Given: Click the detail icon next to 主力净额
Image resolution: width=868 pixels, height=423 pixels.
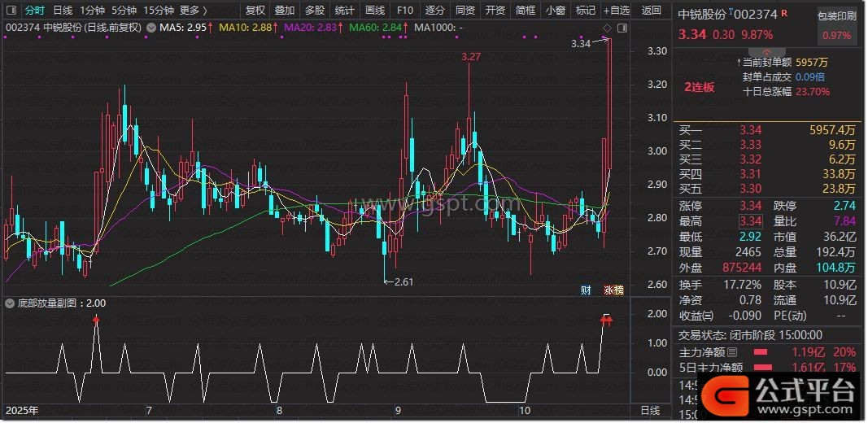Looking at the screenshot, I should 733,352.
